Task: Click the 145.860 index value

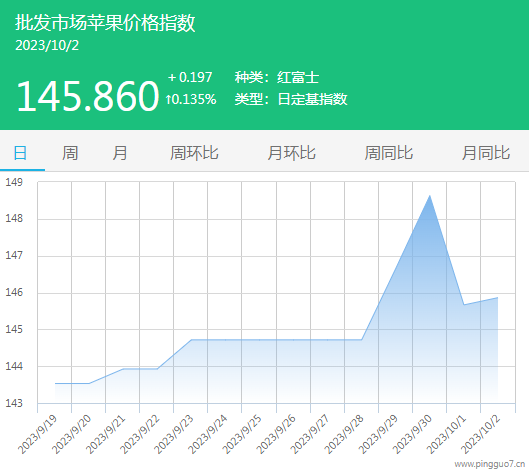Action: point(87,96)
